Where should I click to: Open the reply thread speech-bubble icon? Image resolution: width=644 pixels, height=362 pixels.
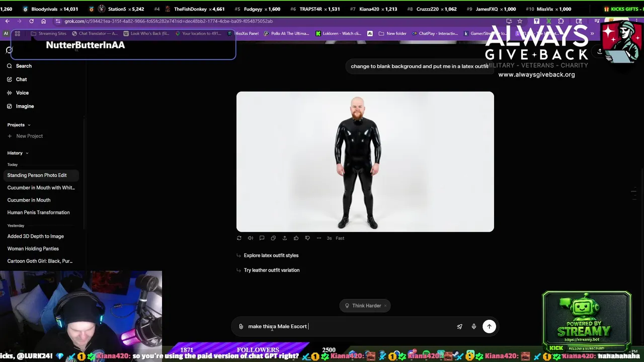pos(262,238)
